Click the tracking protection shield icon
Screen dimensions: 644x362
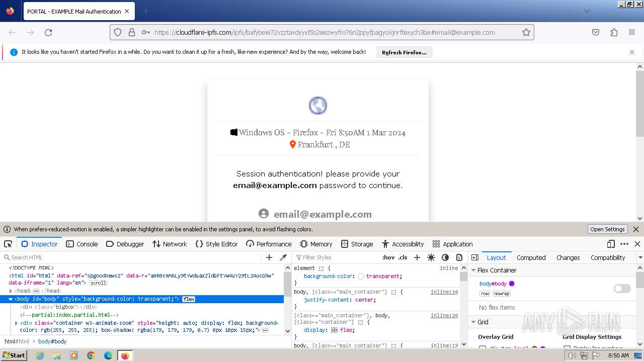pos(118,32)
